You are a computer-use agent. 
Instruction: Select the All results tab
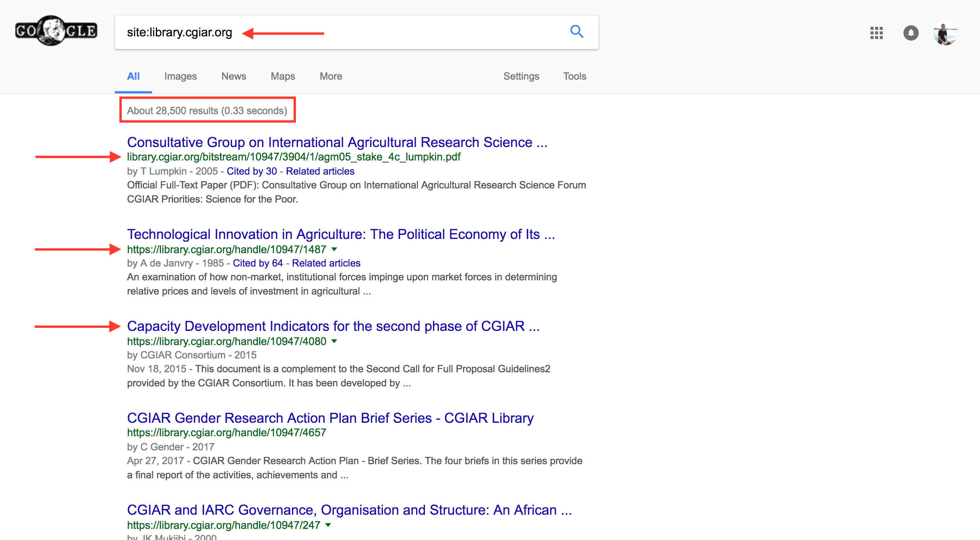133,76
